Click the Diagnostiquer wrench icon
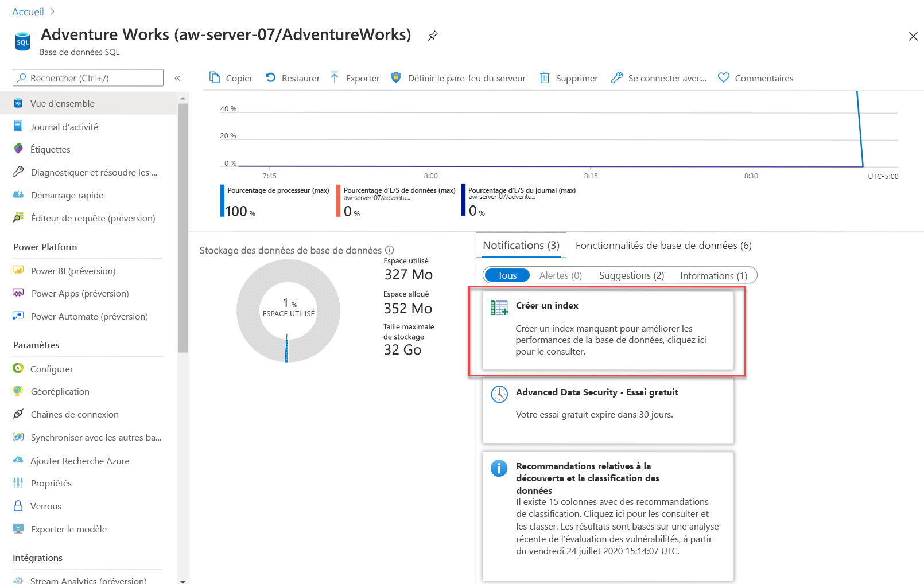The image size is (924, 584). 18,172
